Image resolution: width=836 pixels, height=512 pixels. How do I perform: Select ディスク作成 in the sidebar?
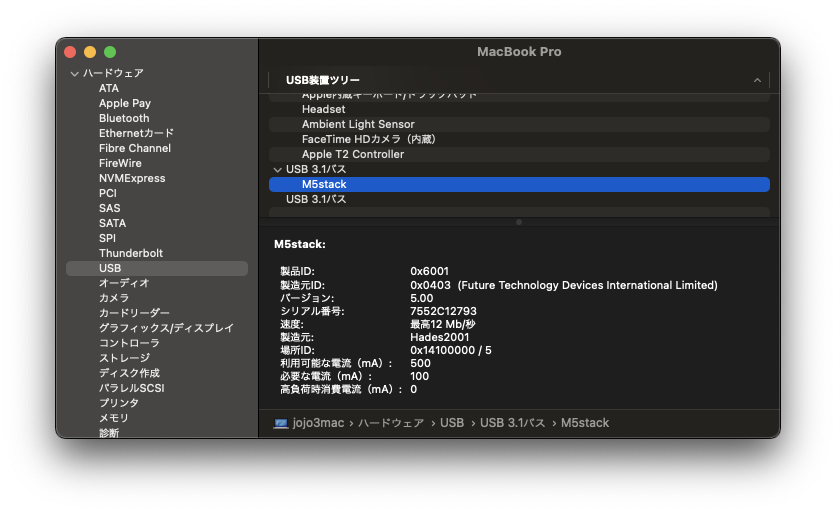(129, 373)
